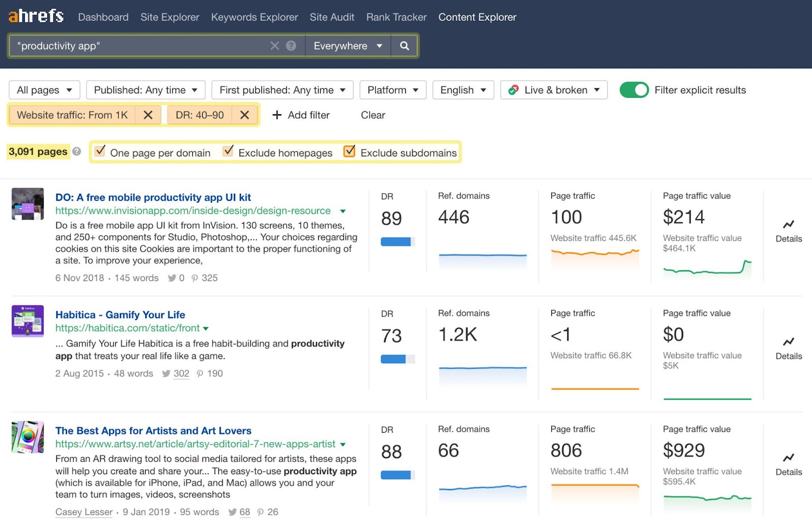The width and height of the screenshot is (812, 527).
Task: Open the help tooltip in the search bar
Action: tap(291, 46)
